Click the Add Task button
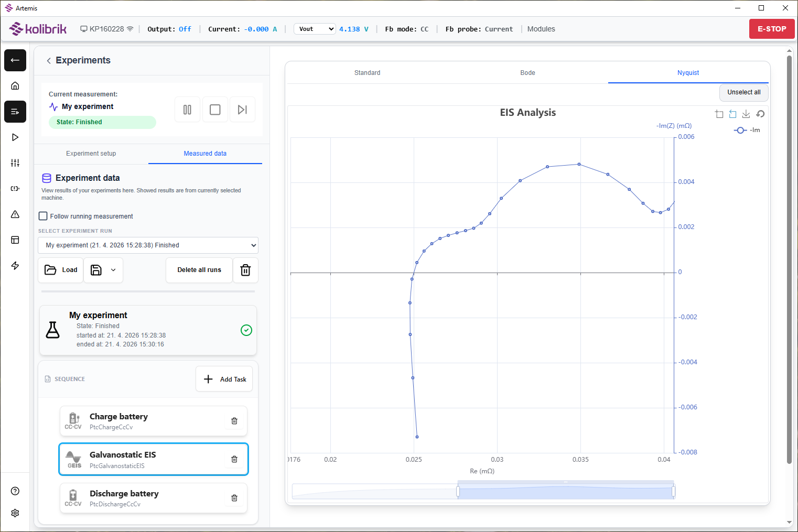This screenshot has width=798, height=532. point(224,379)
